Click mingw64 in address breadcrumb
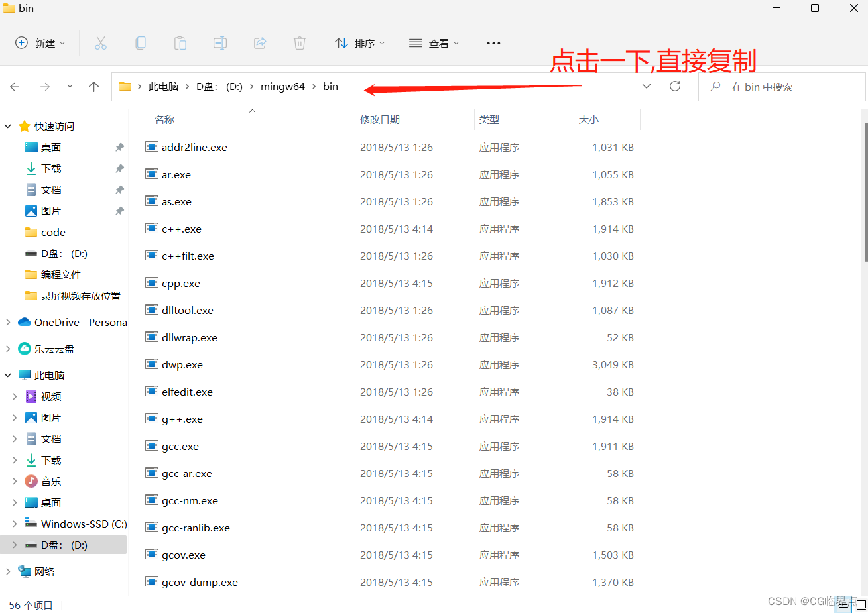868x613 pixels. (282, 87)
